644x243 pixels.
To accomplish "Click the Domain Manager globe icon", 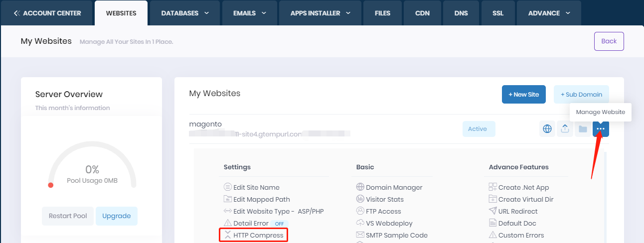I will click(360, 188).
